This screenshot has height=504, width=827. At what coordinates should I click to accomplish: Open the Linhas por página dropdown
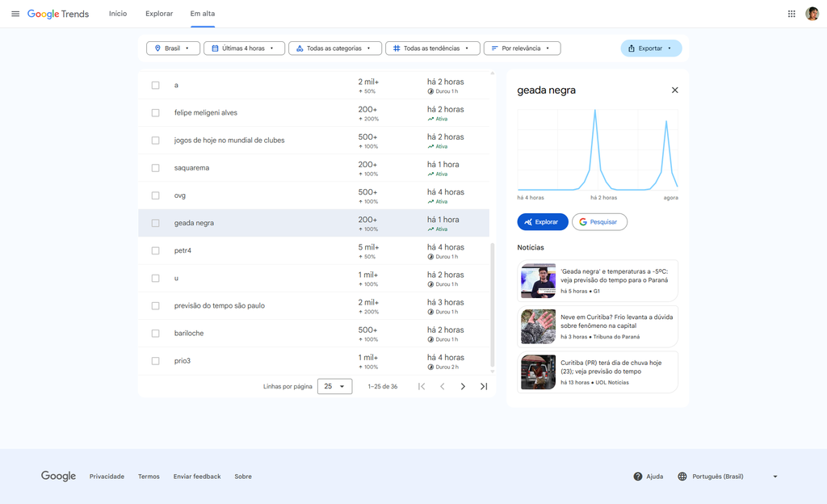[334, 386]
